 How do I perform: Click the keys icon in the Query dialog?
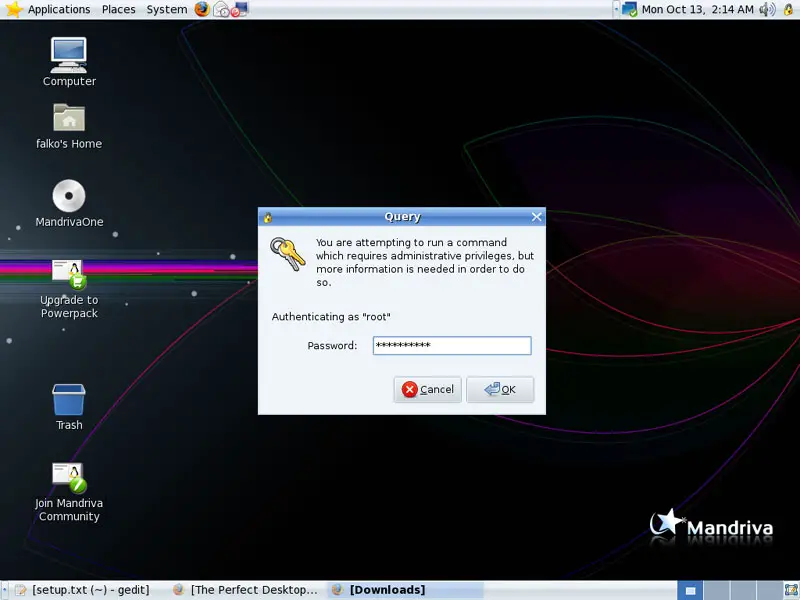tap(287, 254)
